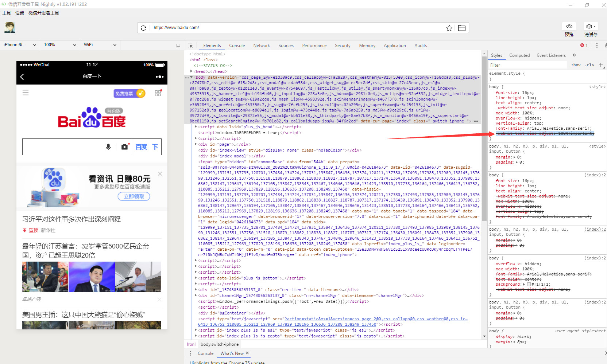Dismiss the 卓越产经 news item
The height and width of the screenshot is (364, 607).
pos(159,300)
